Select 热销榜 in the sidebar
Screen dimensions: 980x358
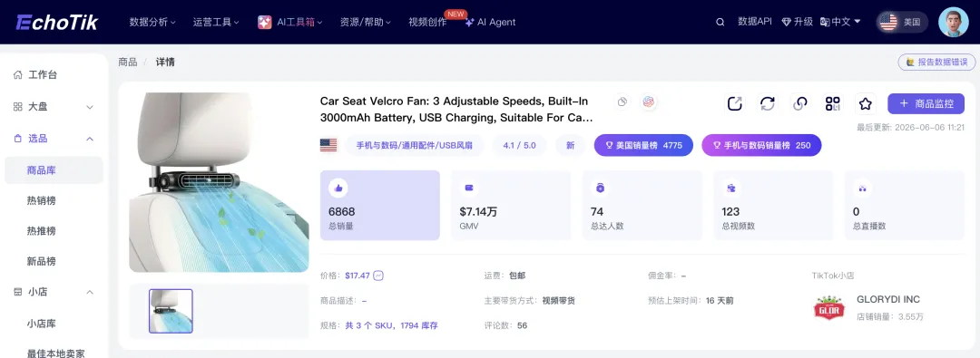(x=41, y=200)
